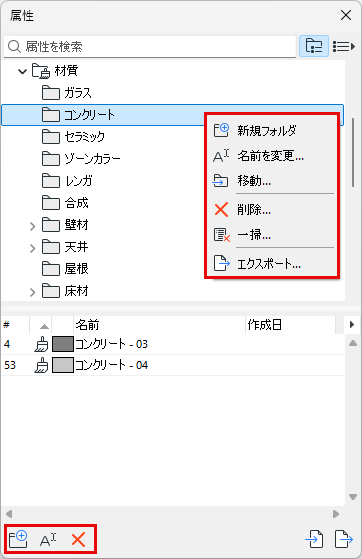Expand the 天井 folder
The width and height of the screenshot is (362, 559).
coord(32,248)
